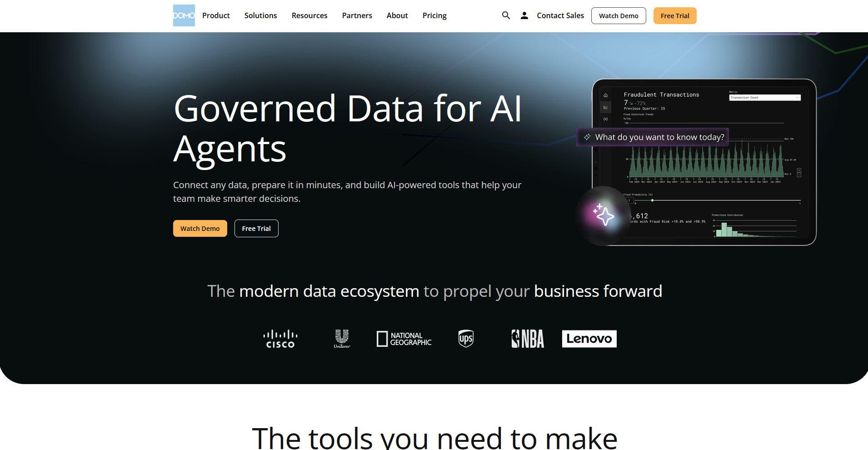The width and height of the screenshot is (868, 450).
Task: Open the Product menu
Action: click(x=216, y=15)
